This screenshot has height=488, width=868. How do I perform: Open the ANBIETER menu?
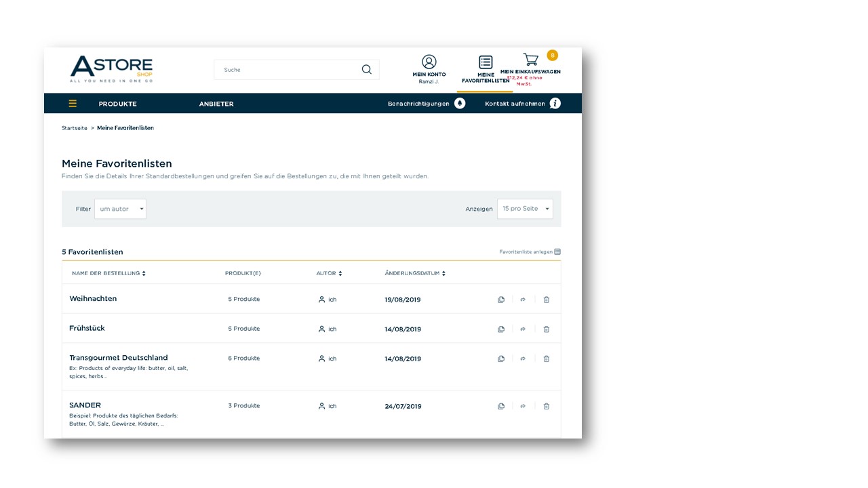[x=216, y=104]
